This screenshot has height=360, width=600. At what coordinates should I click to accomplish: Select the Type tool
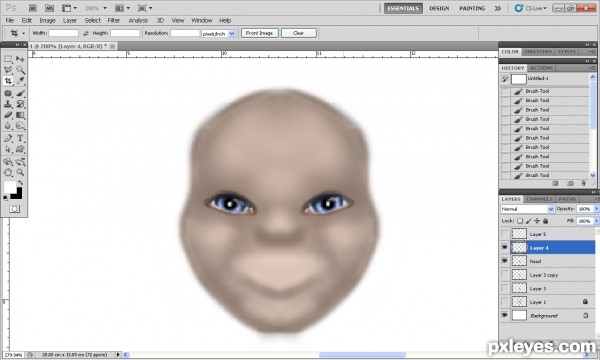click(x=20, y=138)
